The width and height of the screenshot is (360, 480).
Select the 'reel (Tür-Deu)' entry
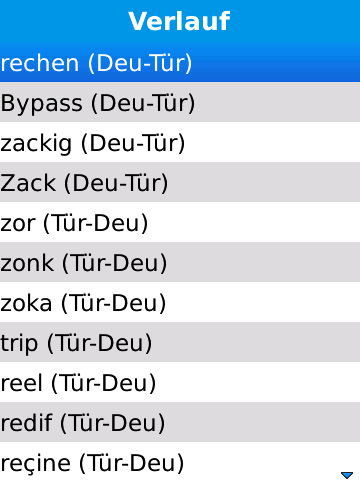pos(180,382)
